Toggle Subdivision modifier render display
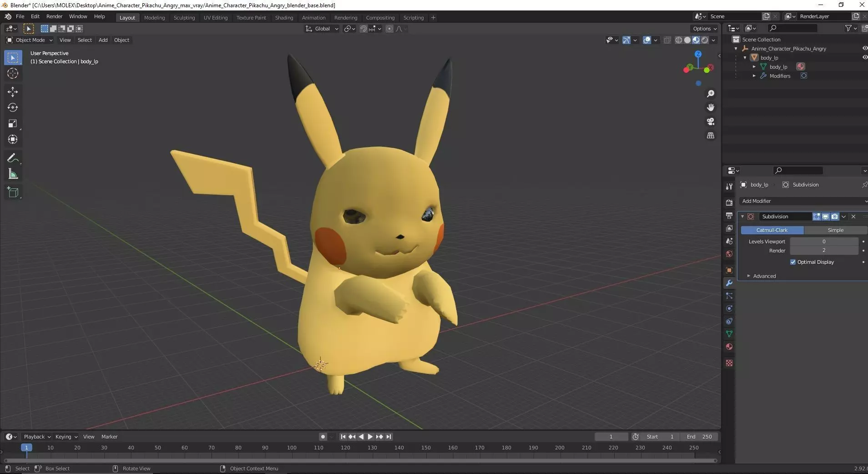Viewport: 868px width, 474px height. 834,217
